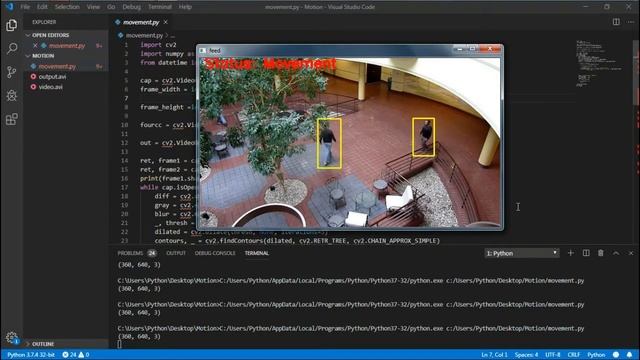640x360 pixels.
Task: Open the Selection menu
Action: [x=67, y=7]
